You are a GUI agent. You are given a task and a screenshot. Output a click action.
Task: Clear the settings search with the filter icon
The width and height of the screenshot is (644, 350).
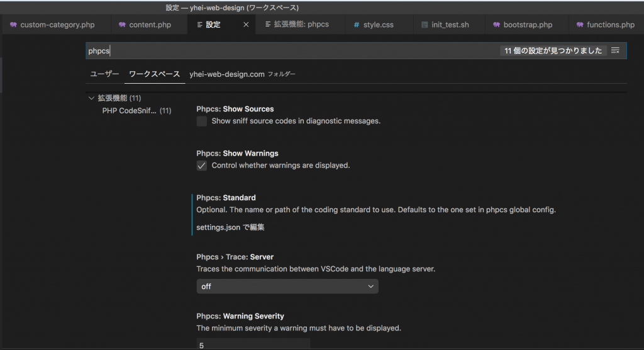click(615, 50)
